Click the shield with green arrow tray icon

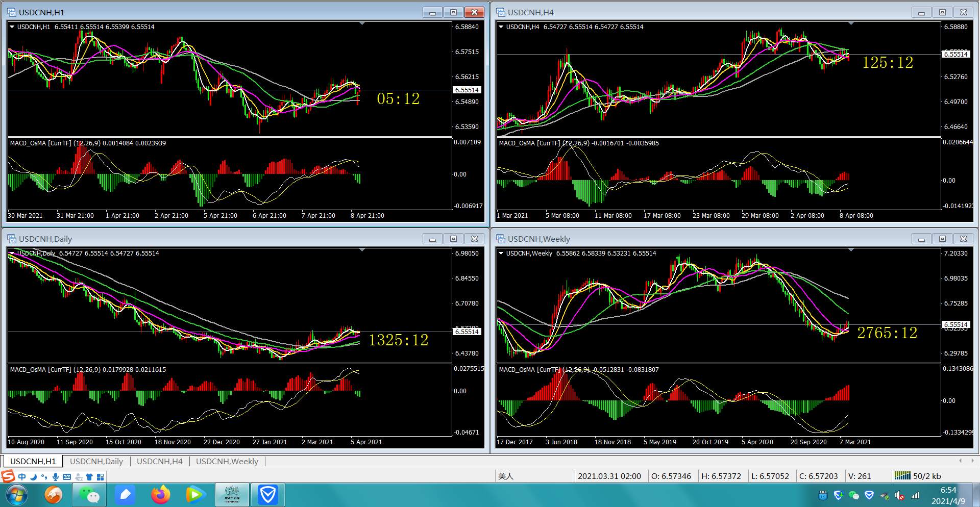[838, 495]
